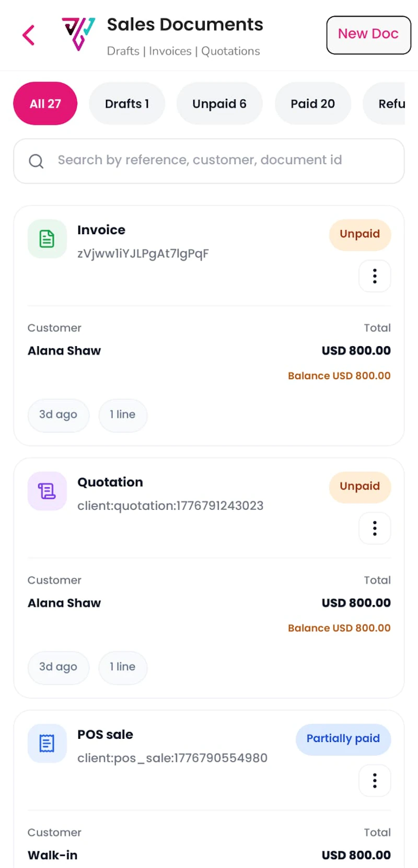This screenshot has width=418, height=868.
Task: Click the blue POS sale receipt icon
Action: [x=47, y=743]
